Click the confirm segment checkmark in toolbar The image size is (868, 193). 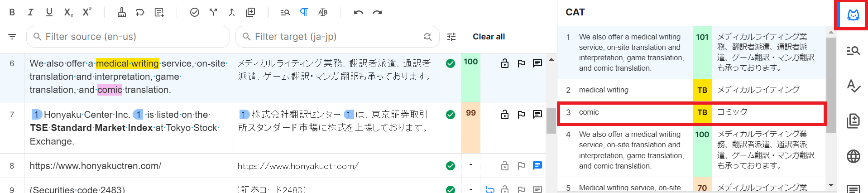click(195, 12)
